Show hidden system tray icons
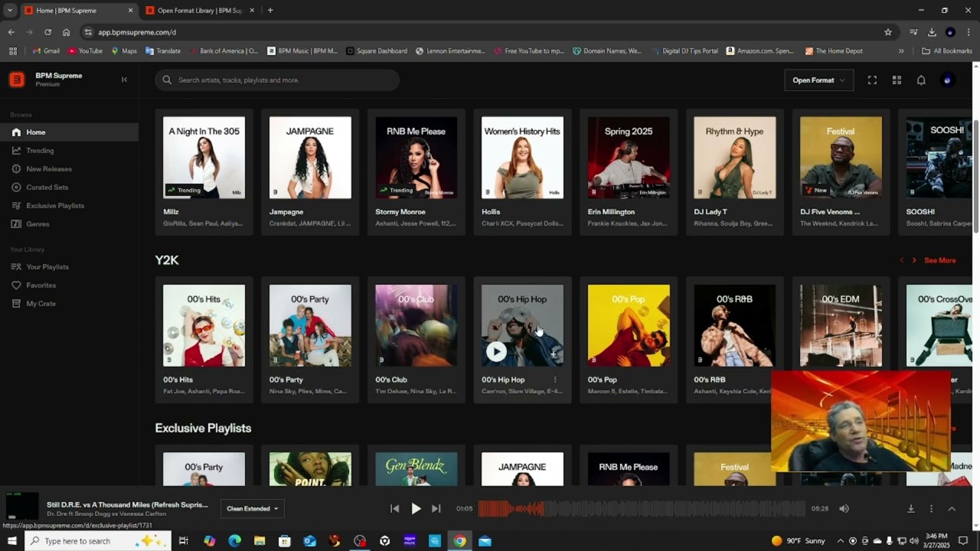980x551 pixels. coord(841,541)
